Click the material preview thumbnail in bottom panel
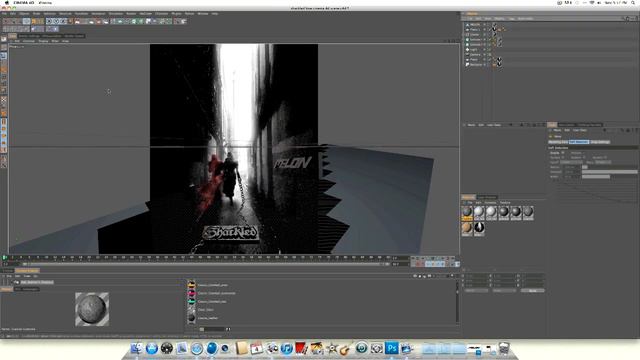 (92, 309)
